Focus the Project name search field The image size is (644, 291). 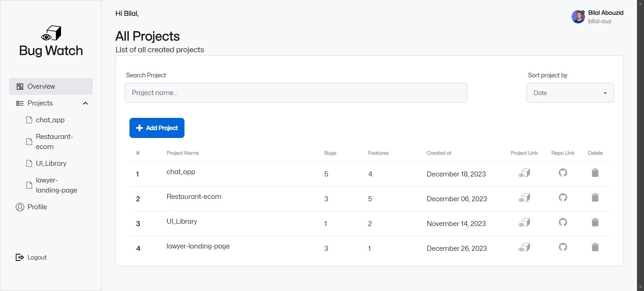click(296, 93)
